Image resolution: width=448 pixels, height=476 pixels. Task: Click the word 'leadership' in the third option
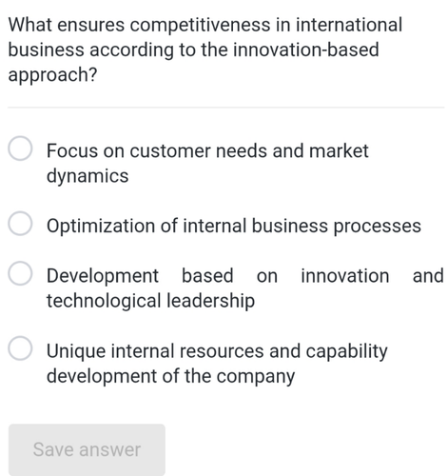pyautogui.click(x=211, y=301)
